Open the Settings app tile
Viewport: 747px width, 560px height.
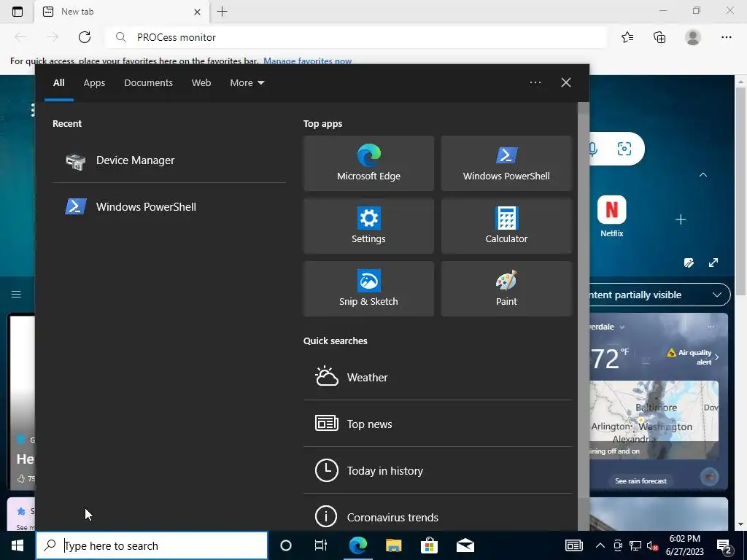(368, 226)
